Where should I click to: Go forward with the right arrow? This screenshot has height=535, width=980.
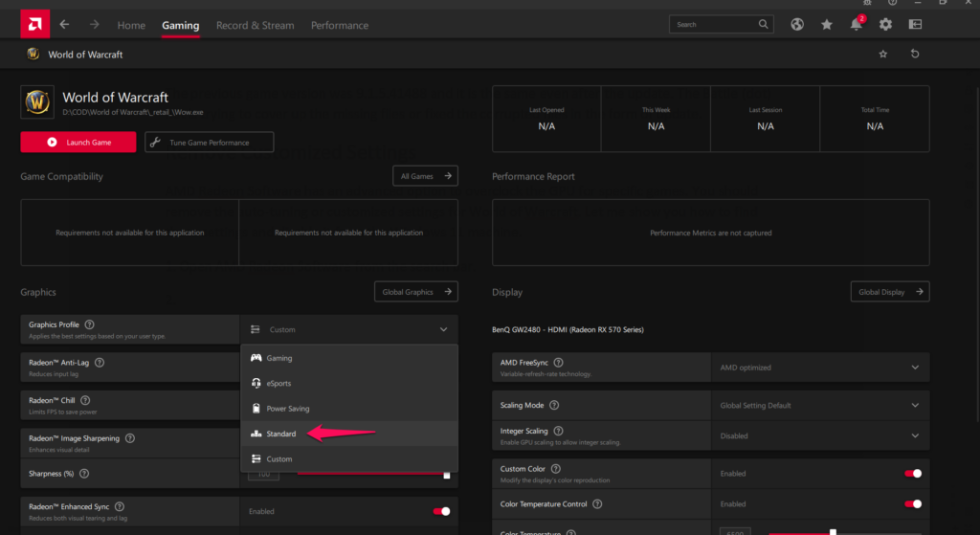tap(94, 24)
